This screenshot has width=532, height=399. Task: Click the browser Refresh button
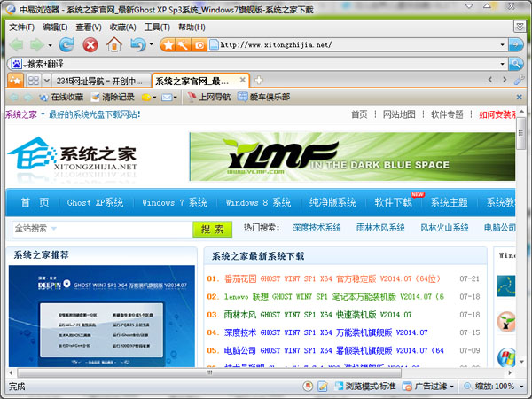66,44
